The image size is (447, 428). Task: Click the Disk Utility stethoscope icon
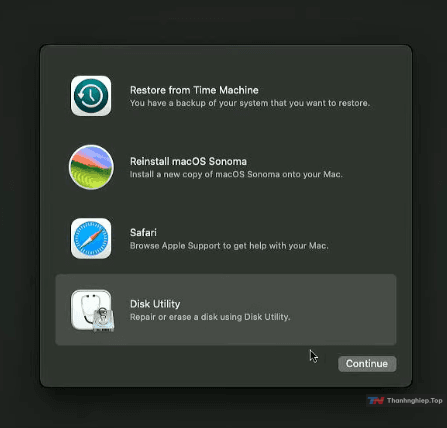[92, 310]
